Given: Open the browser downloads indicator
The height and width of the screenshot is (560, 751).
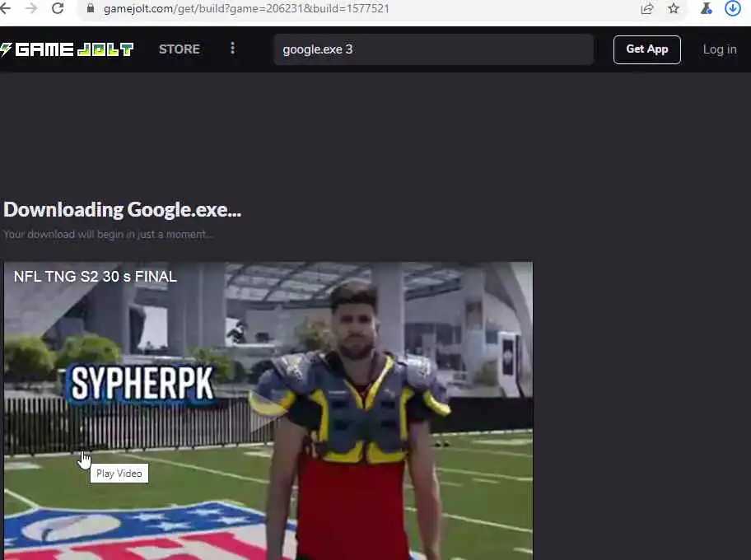Looking at the screenshot, I should coord(732,8).
